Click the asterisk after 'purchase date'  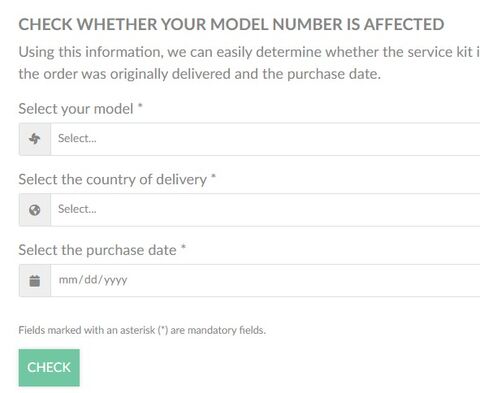pos(183,247)
